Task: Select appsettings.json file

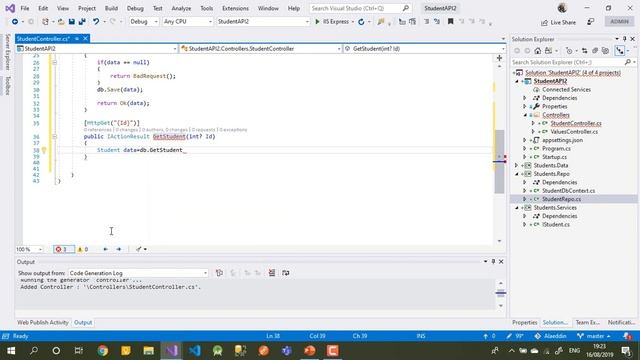Action: click(x=562, y=140)
